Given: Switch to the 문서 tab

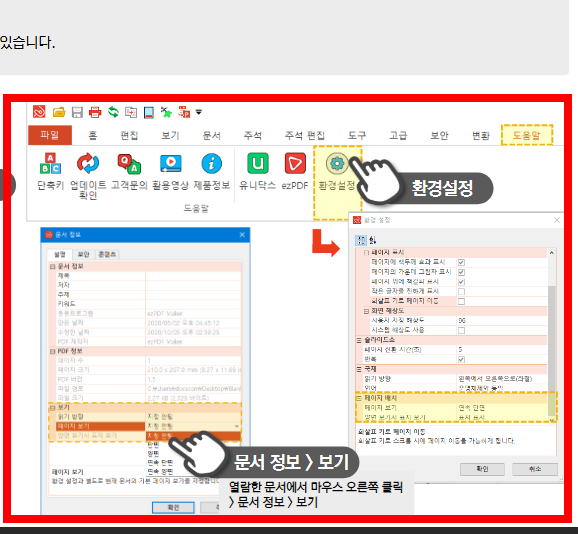Looking at the screenshot, I should [x=212, y=136].
